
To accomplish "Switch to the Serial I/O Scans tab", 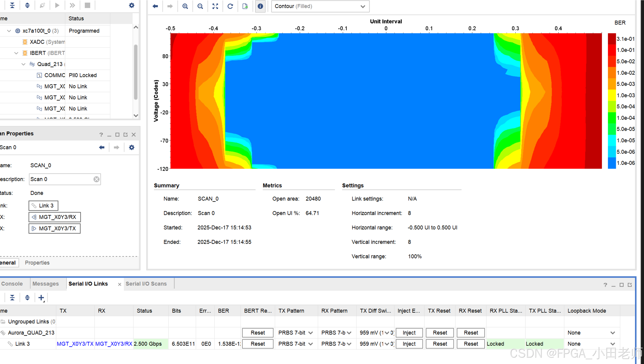I will click(x=146, y=284).
